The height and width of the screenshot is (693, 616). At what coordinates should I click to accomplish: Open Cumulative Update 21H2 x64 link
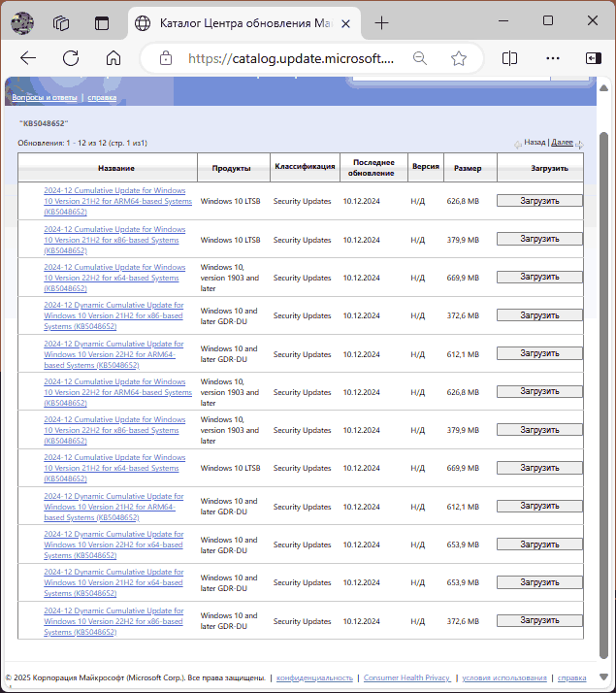point(114,468)
